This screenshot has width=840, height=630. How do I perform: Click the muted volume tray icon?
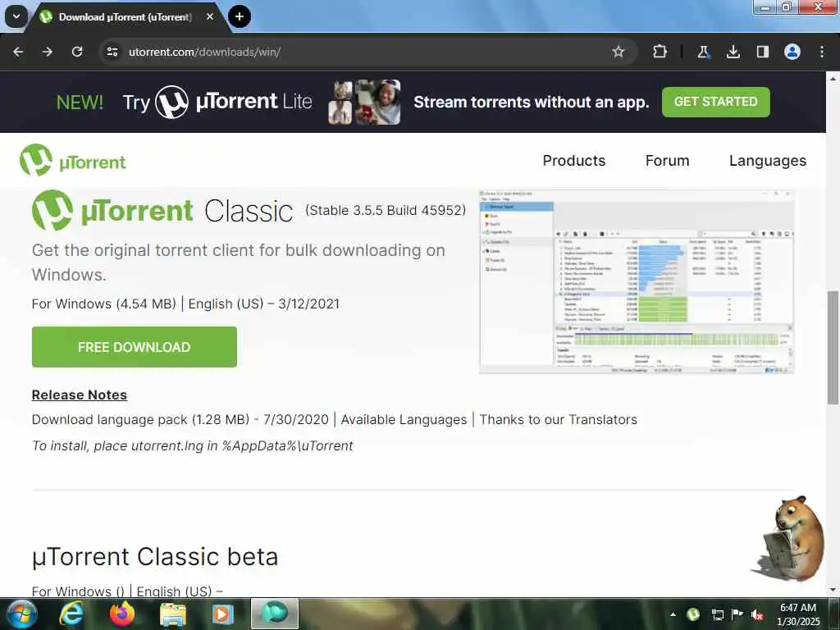(757, 614)
